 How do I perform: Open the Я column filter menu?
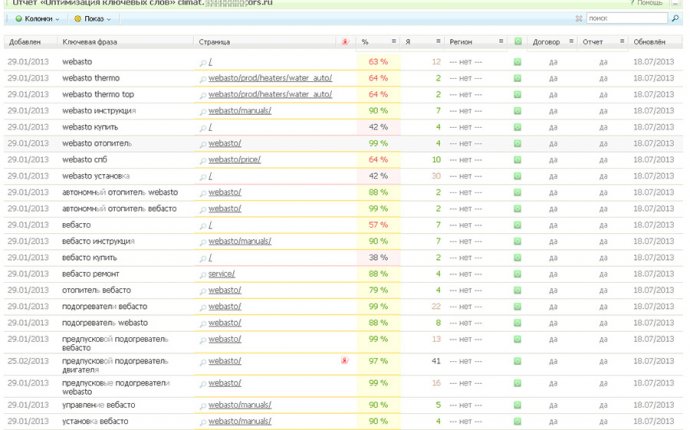tap(438, 41)
